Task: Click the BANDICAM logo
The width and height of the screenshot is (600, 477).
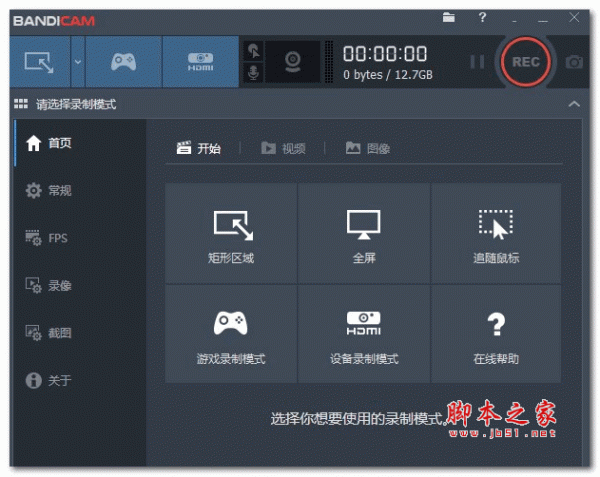Action: pos(54,21)
